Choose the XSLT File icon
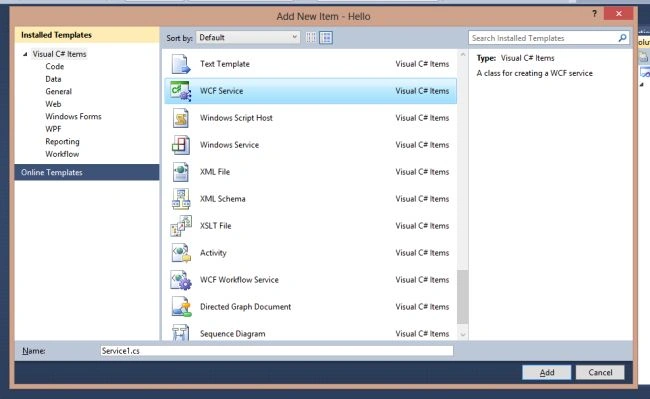The height and width of the screenshot is (399, 650). [181, 226]
